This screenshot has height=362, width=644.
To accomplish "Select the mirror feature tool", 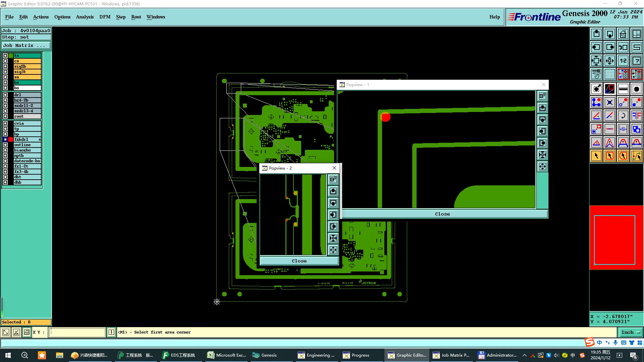I will [636, 116].
